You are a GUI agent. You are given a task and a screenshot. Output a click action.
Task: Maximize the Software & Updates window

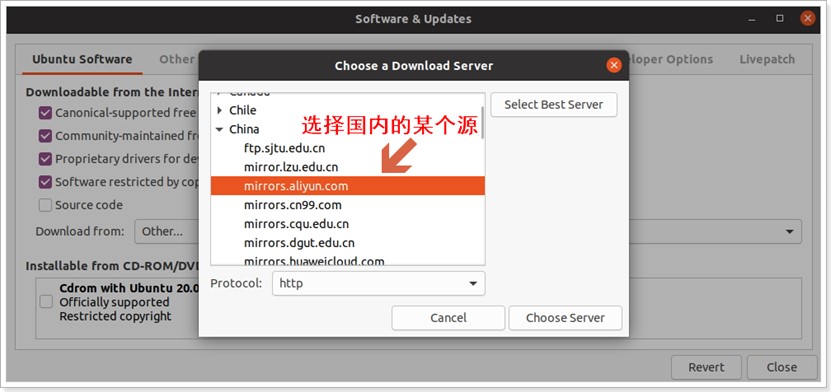[x=780, y=19]
